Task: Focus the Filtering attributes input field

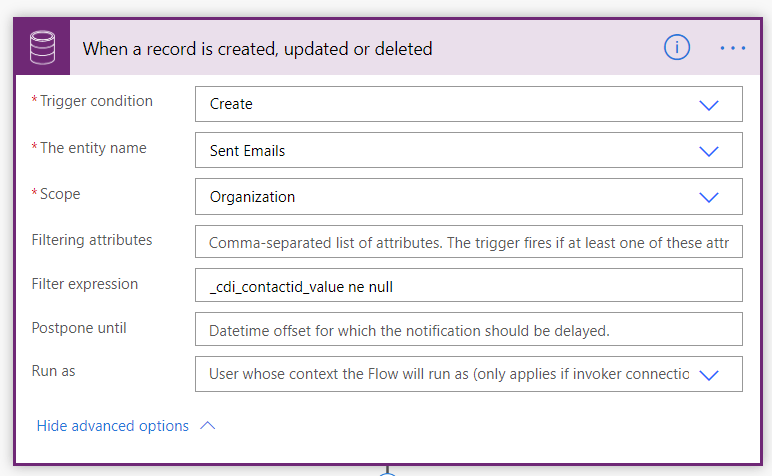Action: point(468,242)
